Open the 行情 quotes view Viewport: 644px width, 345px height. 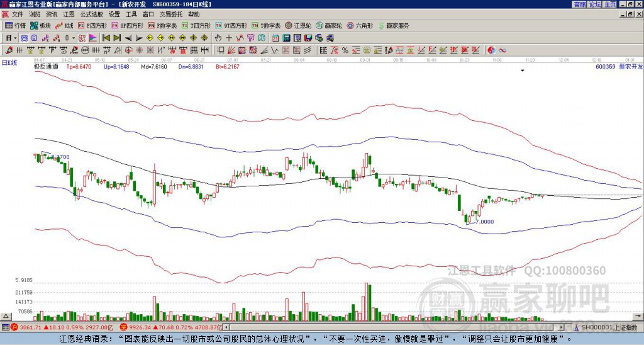tap(15, 25)
